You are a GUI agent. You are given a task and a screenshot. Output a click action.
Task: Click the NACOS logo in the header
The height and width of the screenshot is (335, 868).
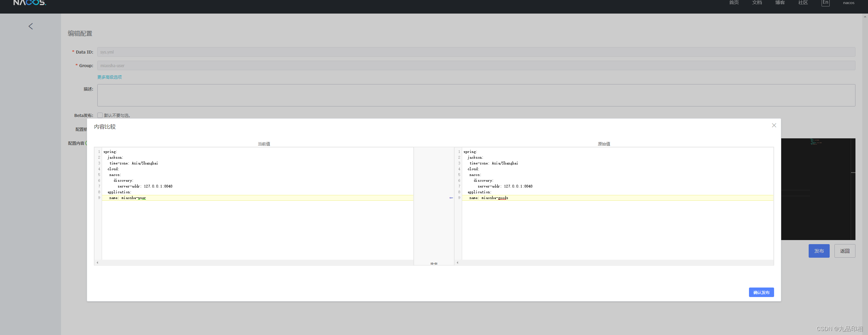29,3
